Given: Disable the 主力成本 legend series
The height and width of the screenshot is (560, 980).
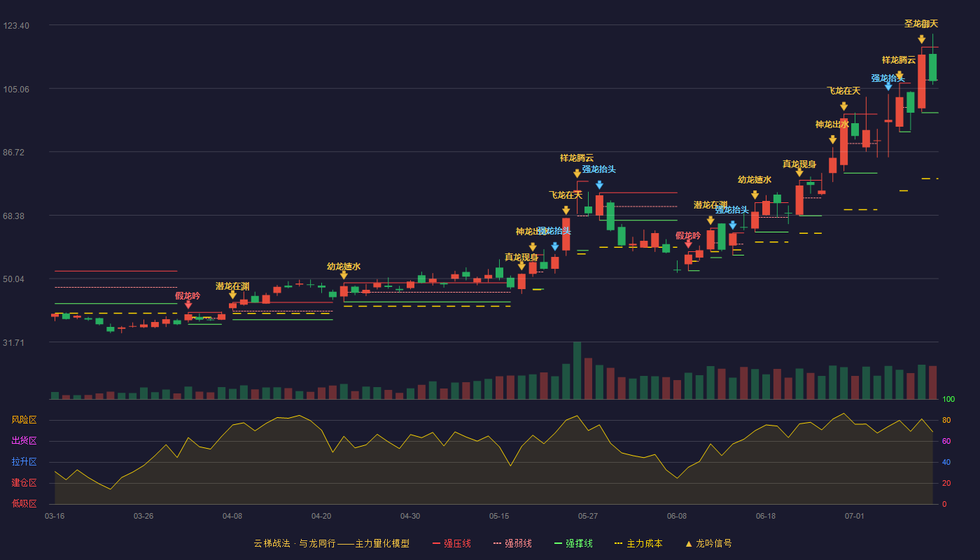Looking at the screenshot, I should (638, 543).
